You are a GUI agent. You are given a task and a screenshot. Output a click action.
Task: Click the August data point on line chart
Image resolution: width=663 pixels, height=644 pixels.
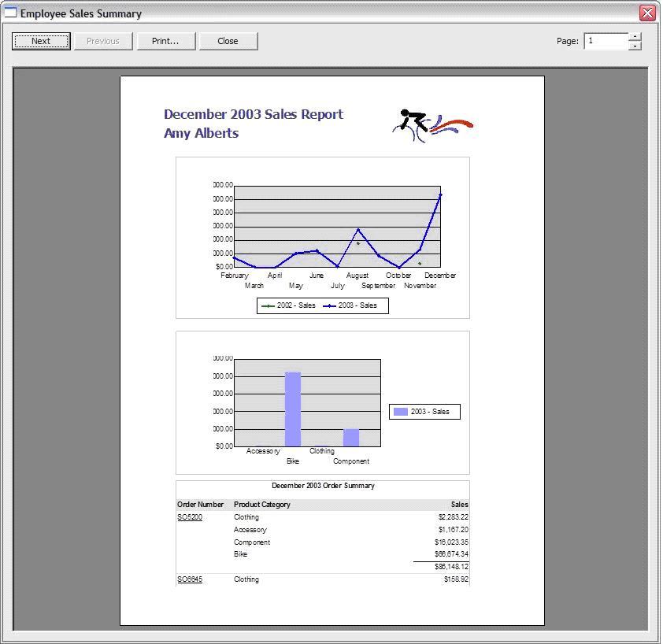[357, 230]
